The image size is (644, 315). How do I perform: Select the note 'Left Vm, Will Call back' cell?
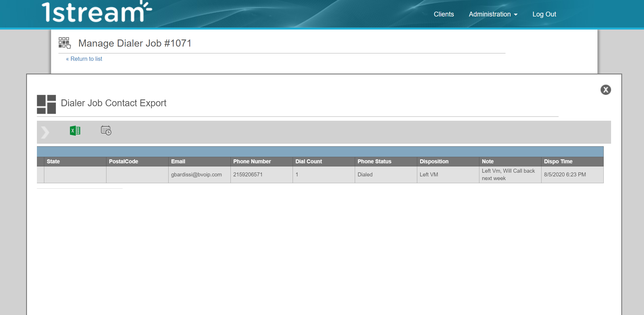point(510,175)
